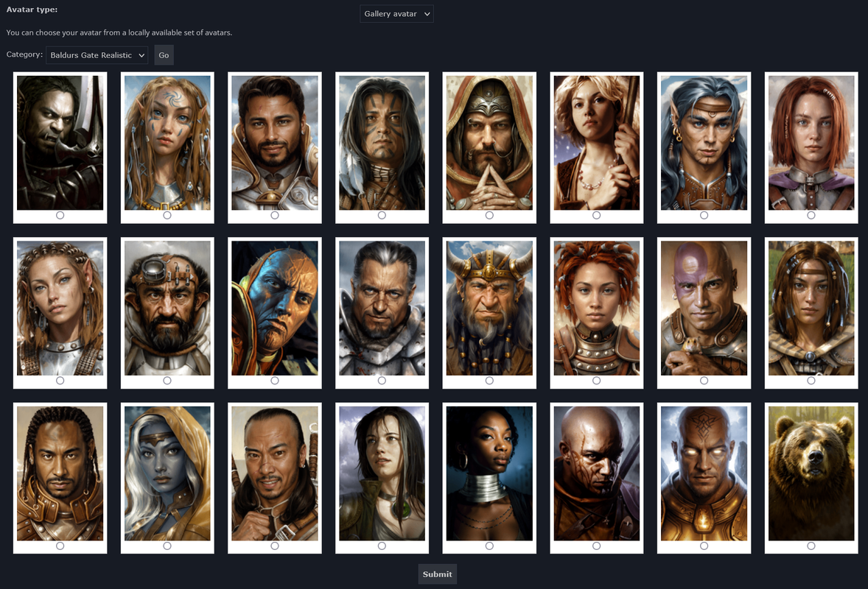Select radio button under grey-haired knight in plate armor
This screenshot has height=589, width=868.
pyautogui.click(x=382, y=381)
